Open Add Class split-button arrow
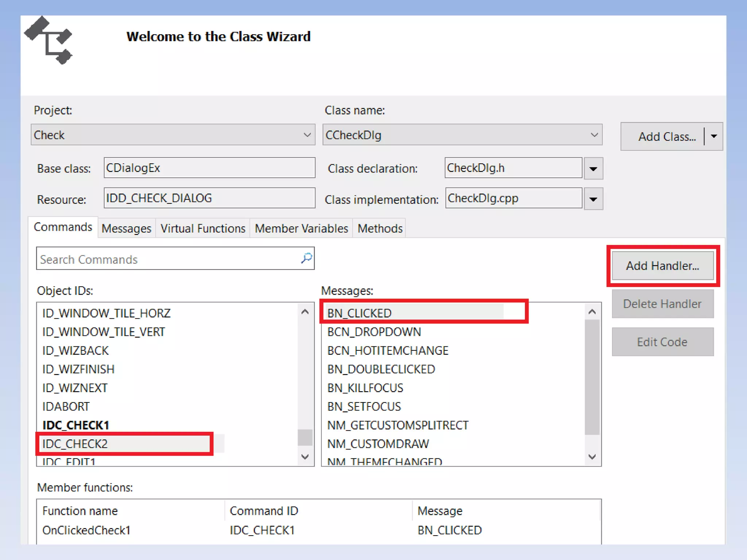 714,136
